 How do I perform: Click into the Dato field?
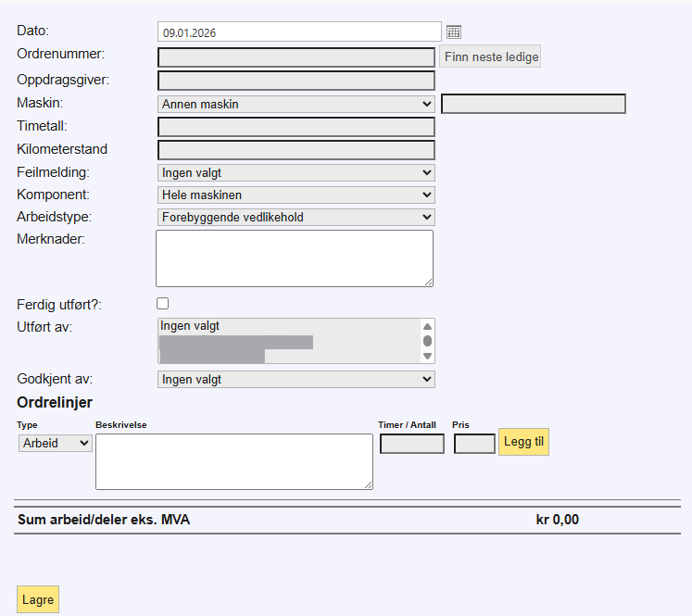coord(298,32)
